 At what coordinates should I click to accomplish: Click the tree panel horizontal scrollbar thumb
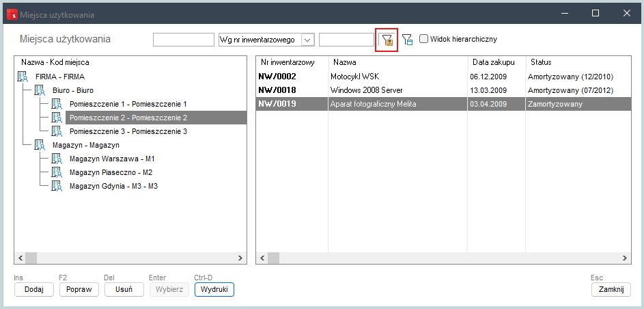click(31, 258)
